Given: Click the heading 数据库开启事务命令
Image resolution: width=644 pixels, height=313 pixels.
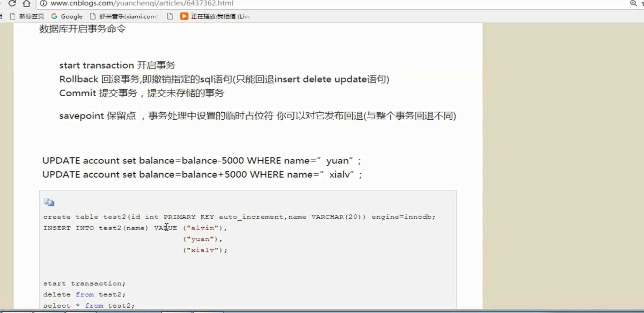Looking at the screenshot, I should 82,29.
